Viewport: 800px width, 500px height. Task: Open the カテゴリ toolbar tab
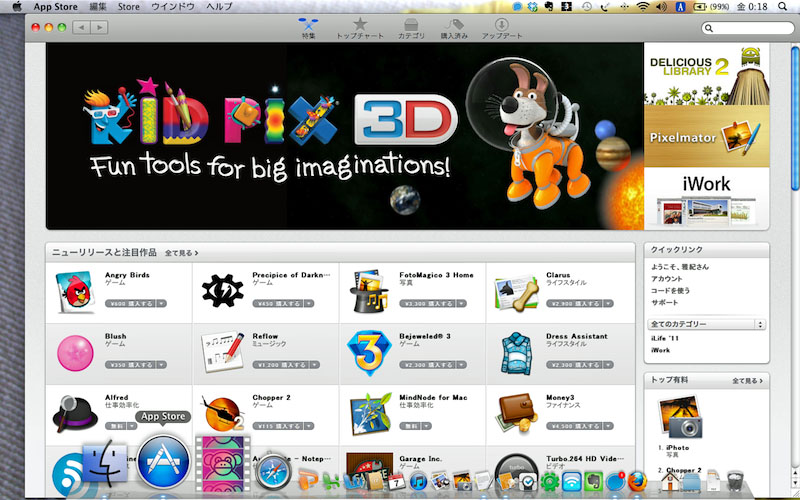[411, 28]
